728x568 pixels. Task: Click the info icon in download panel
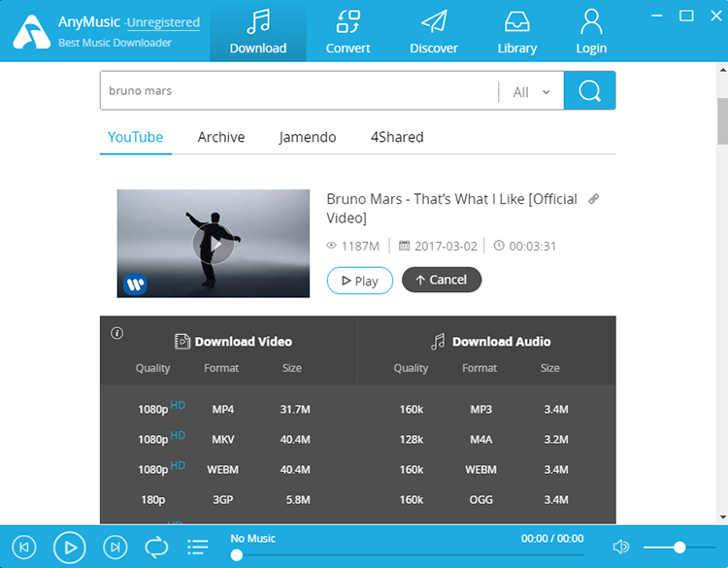coord(117,333)
